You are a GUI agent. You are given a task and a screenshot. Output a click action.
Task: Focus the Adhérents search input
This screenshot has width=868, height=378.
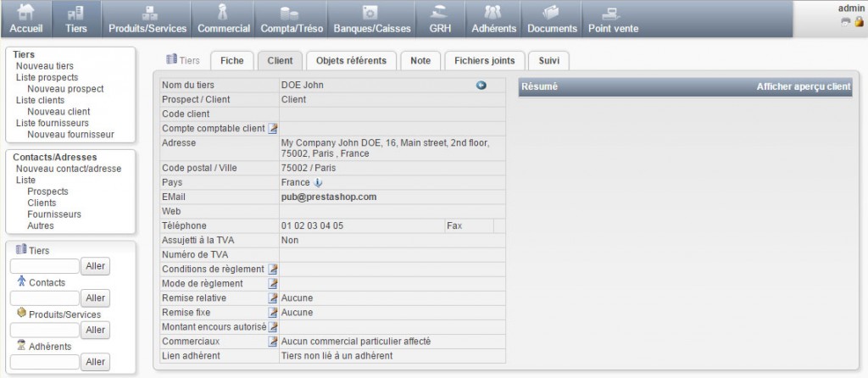coord(45,363)
